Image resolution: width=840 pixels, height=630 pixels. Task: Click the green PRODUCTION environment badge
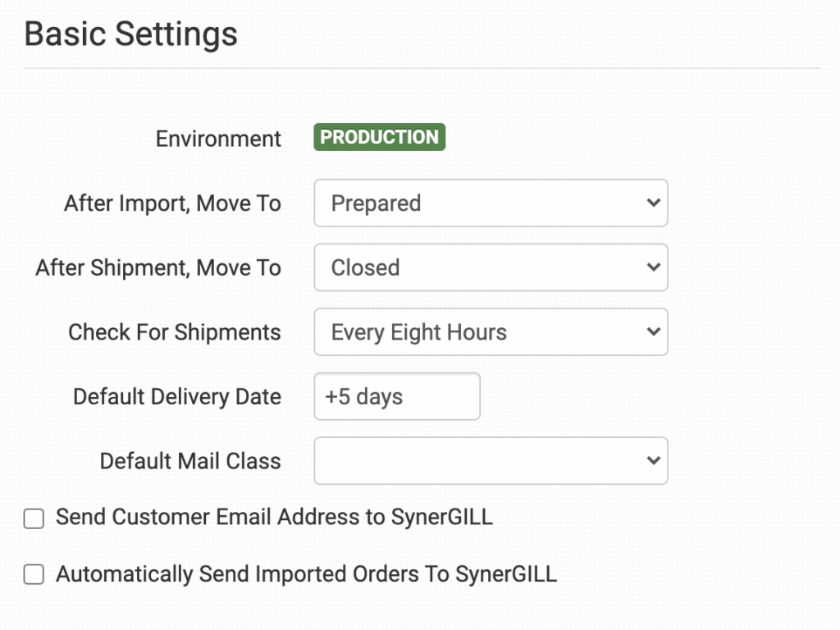379,137
